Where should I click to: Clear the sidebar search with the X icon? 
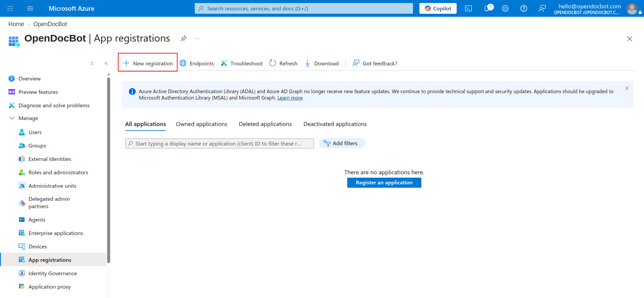pos(92,63)
